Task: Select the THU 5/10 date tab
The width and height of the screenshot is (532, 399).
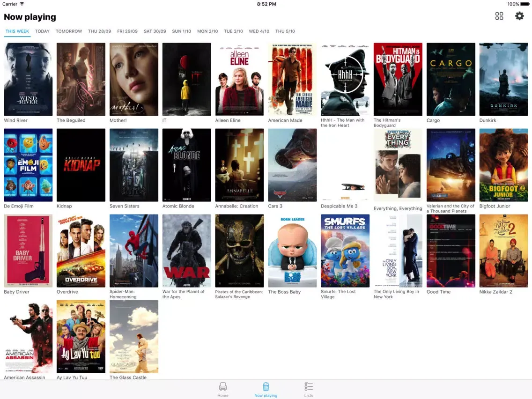Action: point(285,31)
